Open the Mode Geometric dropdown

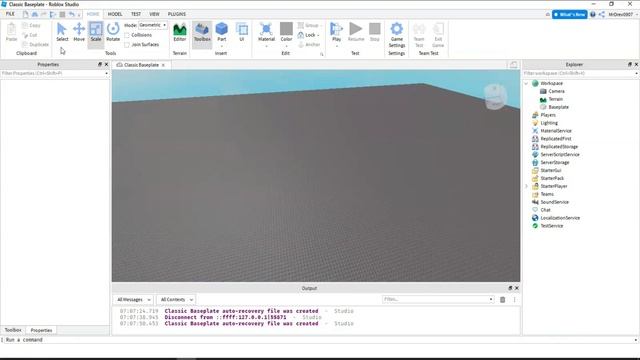(x=153, y=25)
